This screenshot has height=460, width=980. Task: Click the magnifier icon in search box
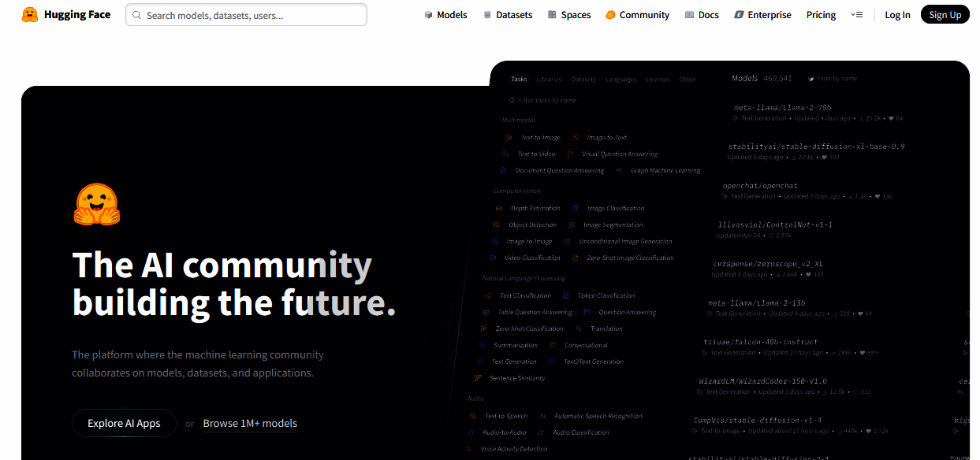(137, 15)
